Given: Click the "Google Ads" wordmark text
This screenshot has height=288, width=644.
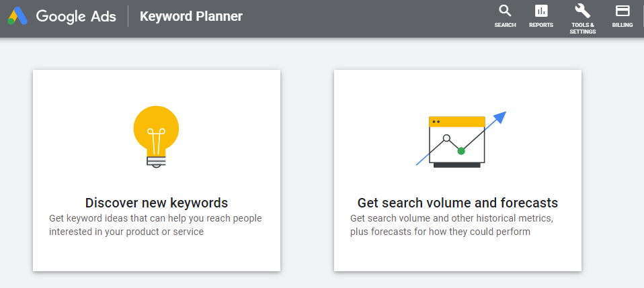Looking at the screenshot, I should 77,16.
